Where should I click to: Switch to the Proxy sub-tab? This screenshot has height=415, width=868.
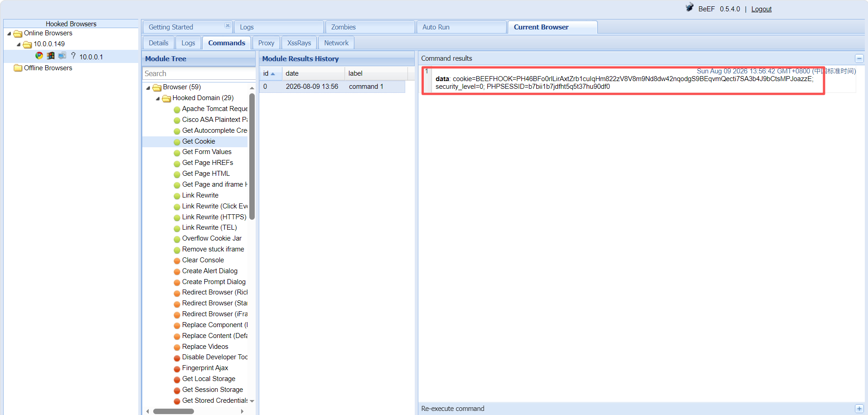266,43
